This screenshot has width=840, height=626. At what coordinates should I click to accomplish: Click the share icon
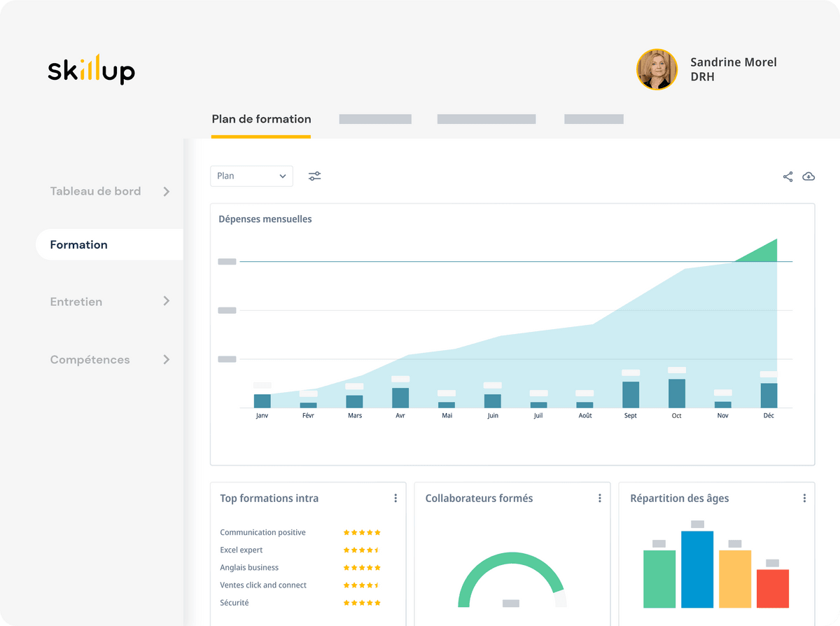click(x=787, y=176)
